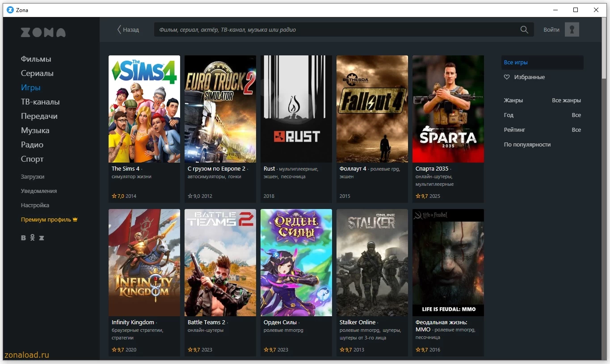Click the title 'С грузом по Европе 2'
Screen dimensions: 610x364
click(x=217, y=169)
